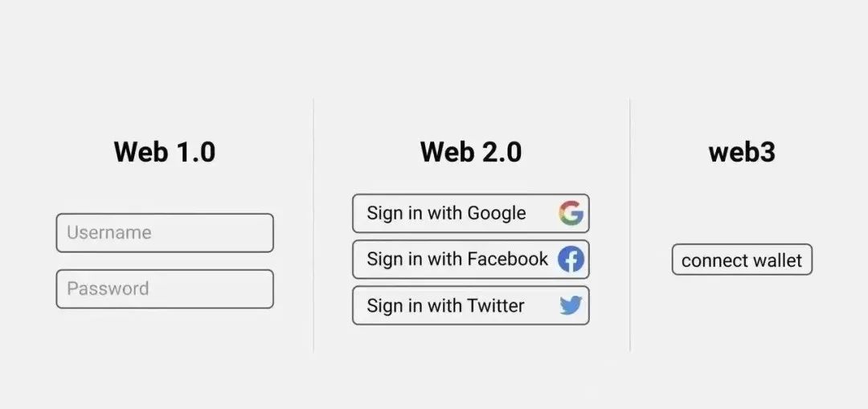Click the "Username" placeholder text
The height and width of the screenshot is (409, 868).
[109, 233]
